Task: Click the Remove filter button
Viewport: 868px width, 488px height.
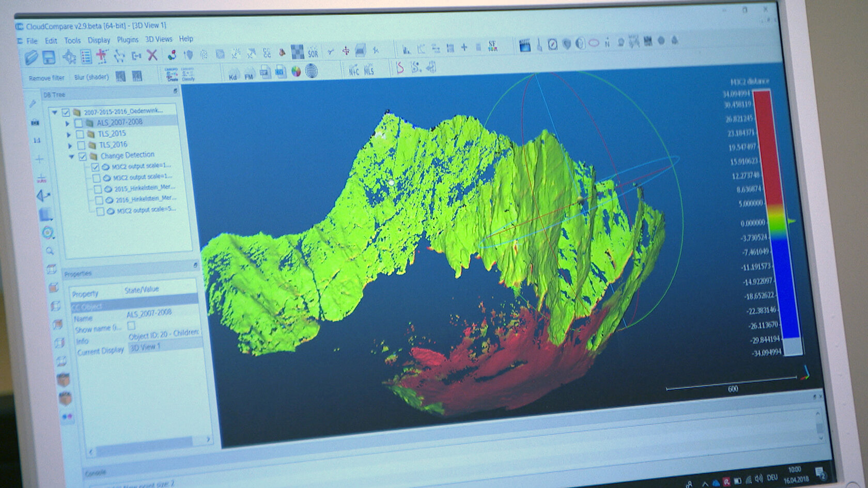Action: pos(47,78)
